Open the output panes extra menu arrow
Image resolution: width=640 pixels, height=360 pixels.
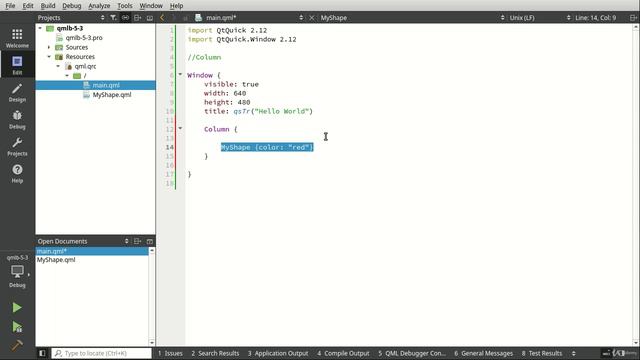point(573,353)
